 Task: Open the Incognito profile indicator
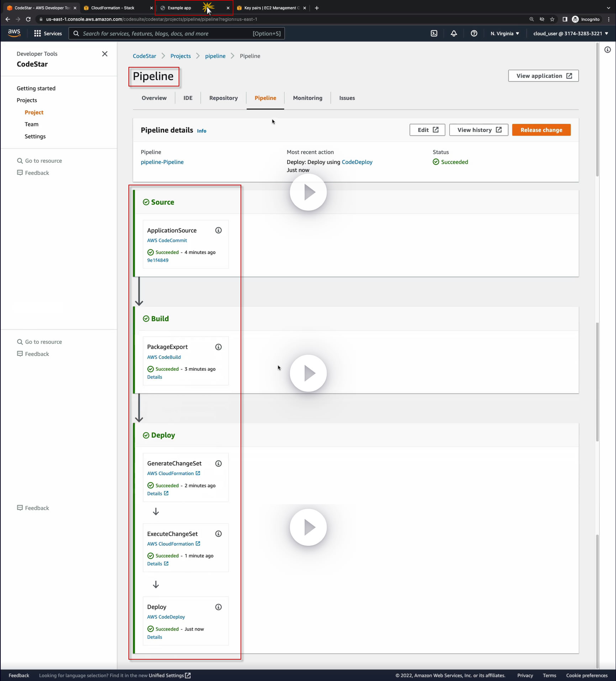[586, 19]
